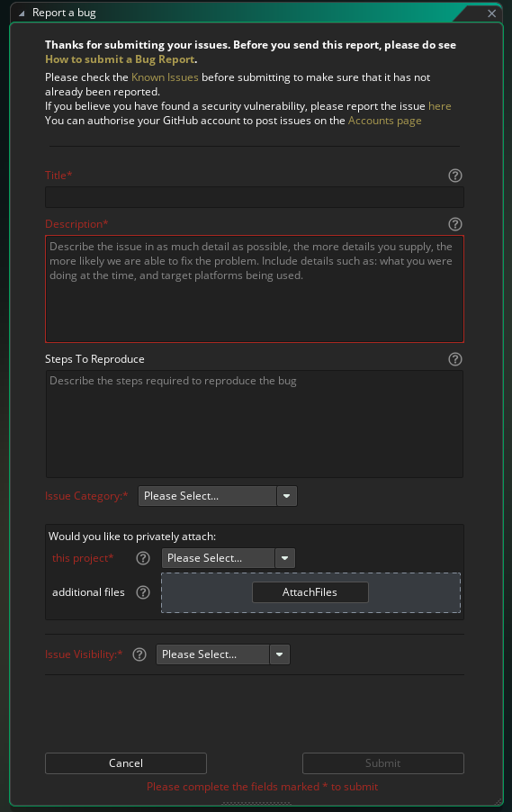The height and width of the screenshot is (812, 512).
Task: Focus the Title input field
Action: 254,197
